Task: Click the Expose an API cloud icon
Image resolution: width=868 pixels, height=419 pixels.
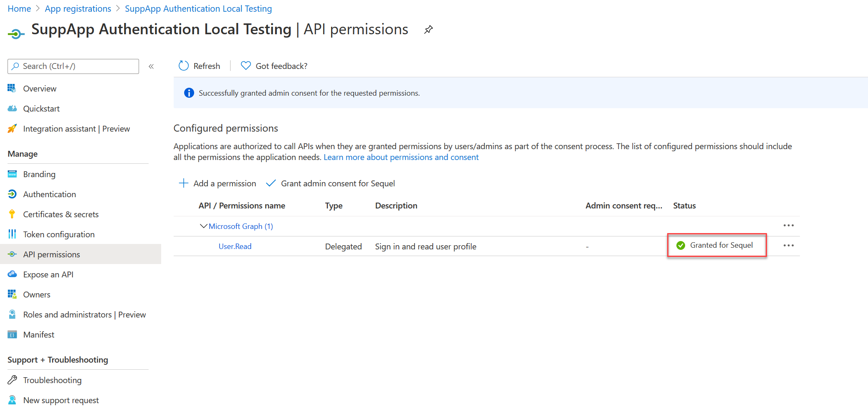Action: point(12,274)
